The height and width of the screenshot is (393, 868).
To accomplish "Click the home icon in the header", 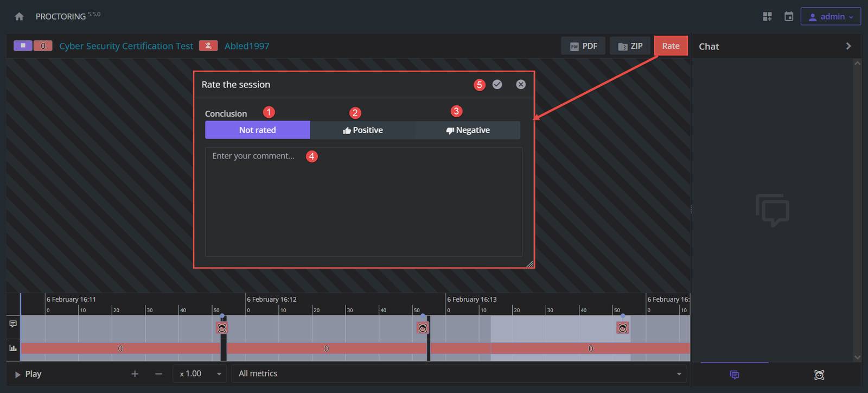I will coord(19,17).
